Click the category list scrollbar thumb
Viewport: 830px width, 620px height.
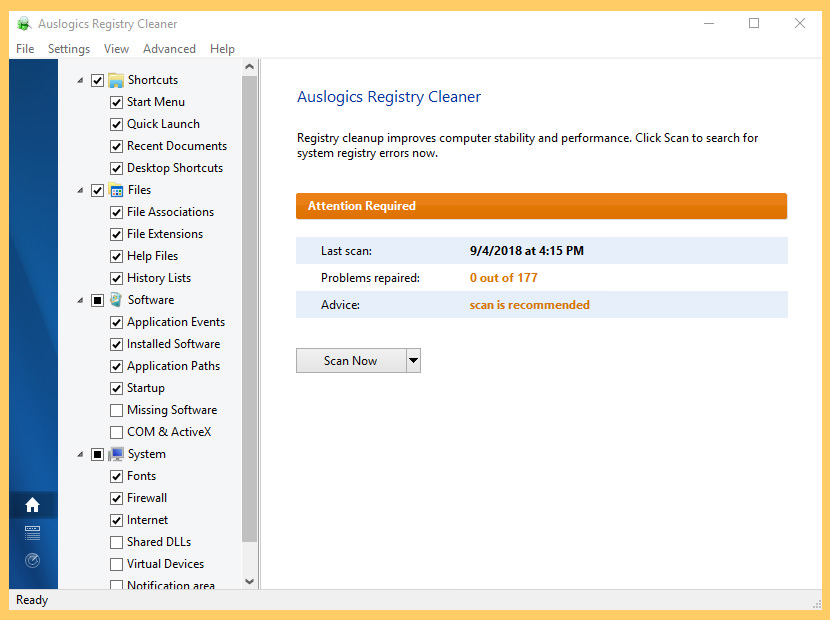[x=250, y=309]
